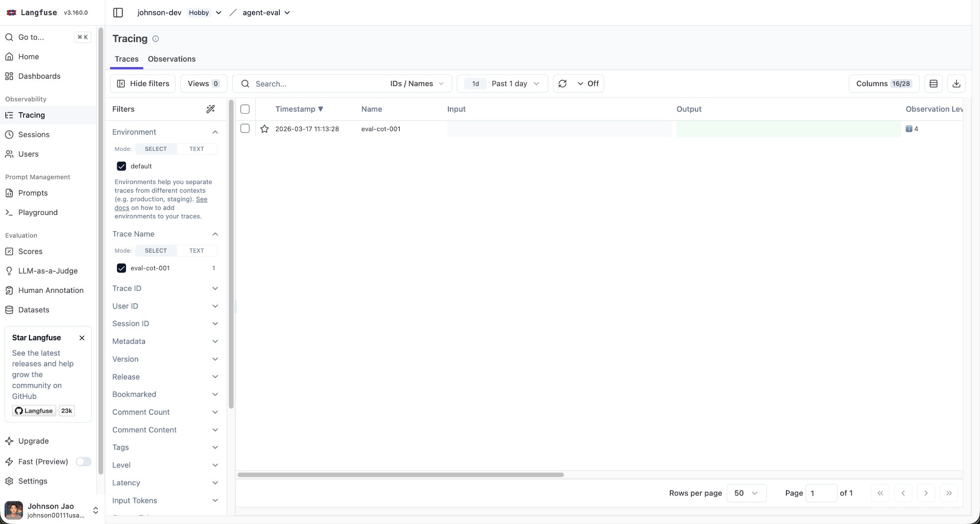Open LLM-as-a-Judge evaluation page
Viewport: 980px width, 524px height.
tap(48, 270)
